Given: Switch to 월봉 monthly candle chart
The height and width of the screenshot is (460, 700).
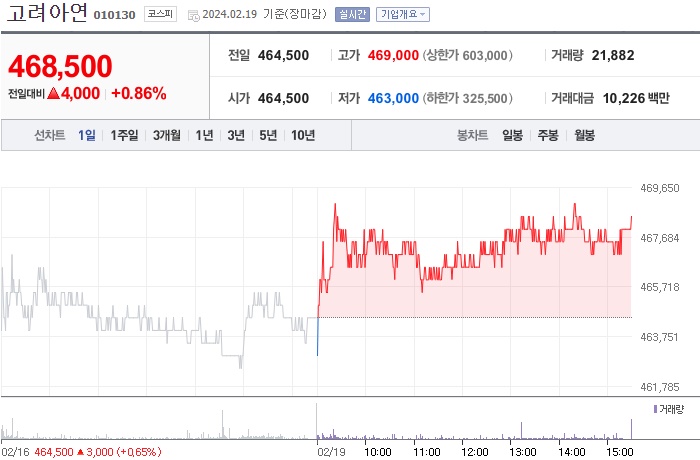Looking at the screenshot, I should click(x=584, y=135).
